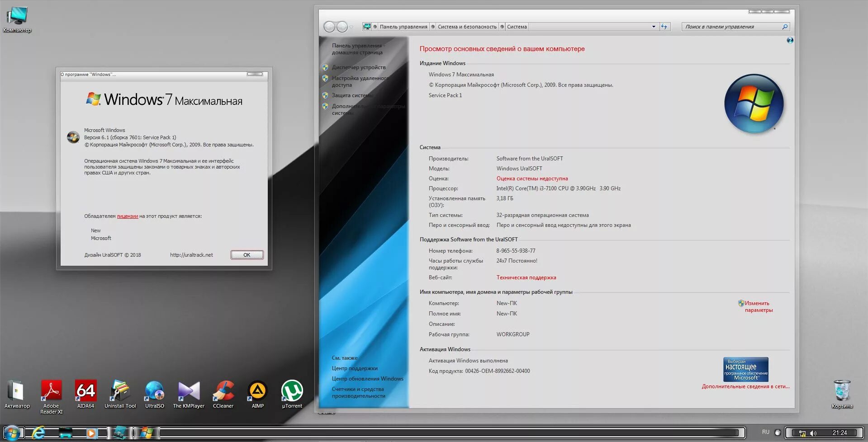Switch to Панель управления via breadcrumb
This screenshot has width=868, height=442.
coord(405,26)
